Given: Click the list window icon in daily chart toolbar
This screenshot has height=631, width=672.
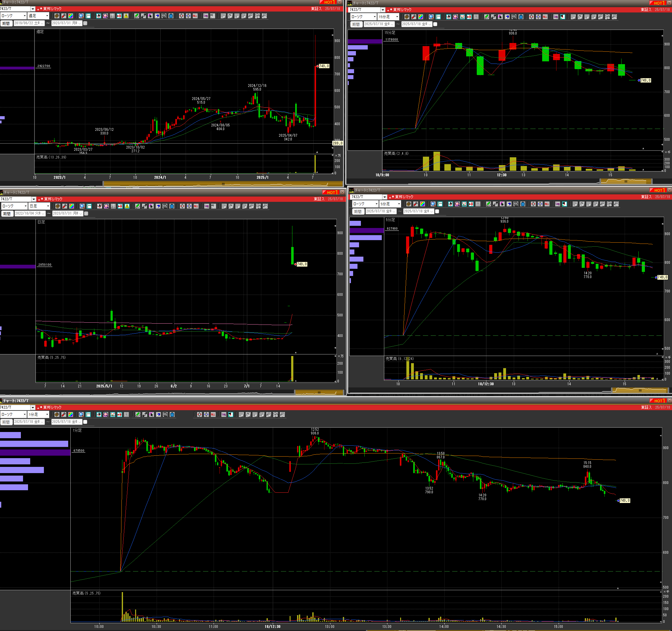Looking at the screenshot, I should pos(165,206).
